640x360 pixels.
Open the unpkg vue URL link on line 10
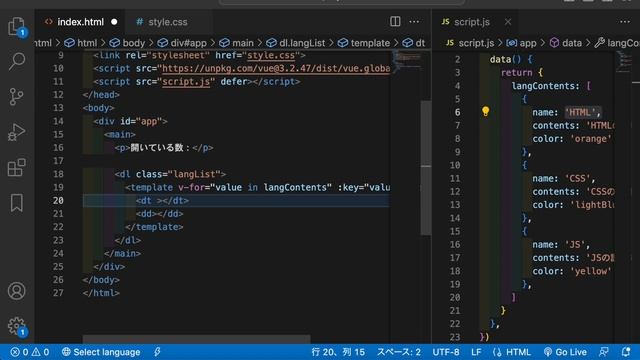tap(276, 69)
